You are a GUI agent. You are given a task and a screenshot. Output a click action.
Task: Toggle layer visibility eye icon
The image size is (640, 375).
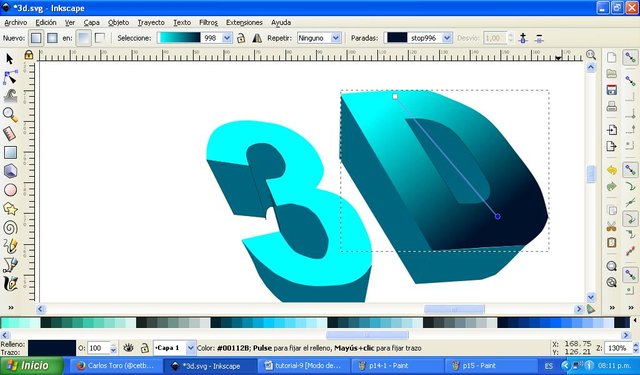click(x=129, y=348)
